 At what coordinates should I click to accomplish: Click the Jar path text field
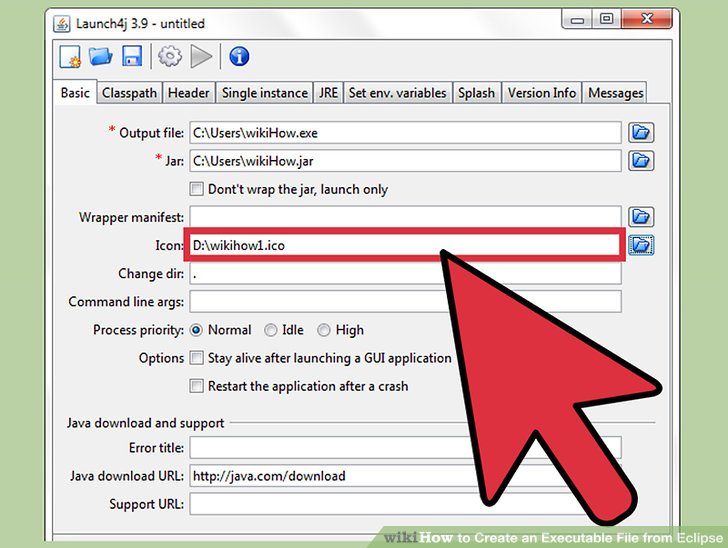pyautogui.click(x=405, y=161)
